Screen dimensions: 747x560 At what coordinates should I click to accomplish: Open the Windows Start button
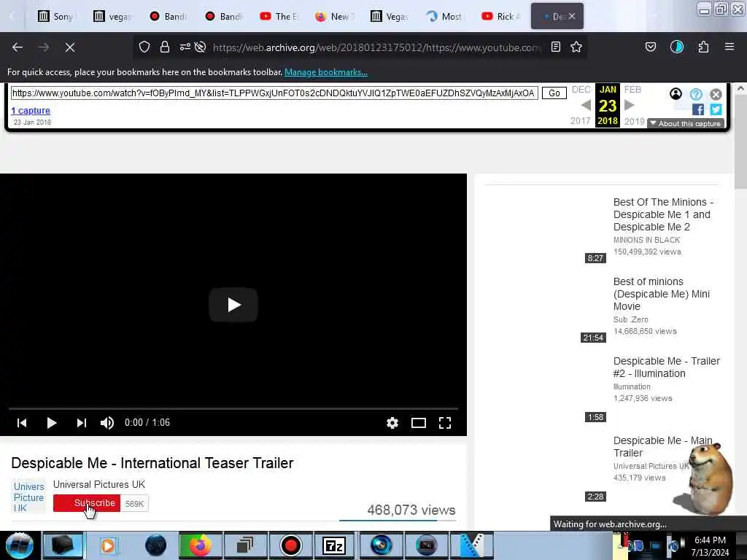pos(19,545)
